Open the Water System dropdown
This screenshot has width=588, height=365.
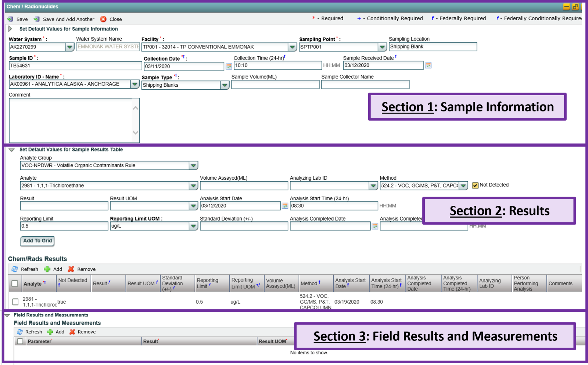coord(69,47)
